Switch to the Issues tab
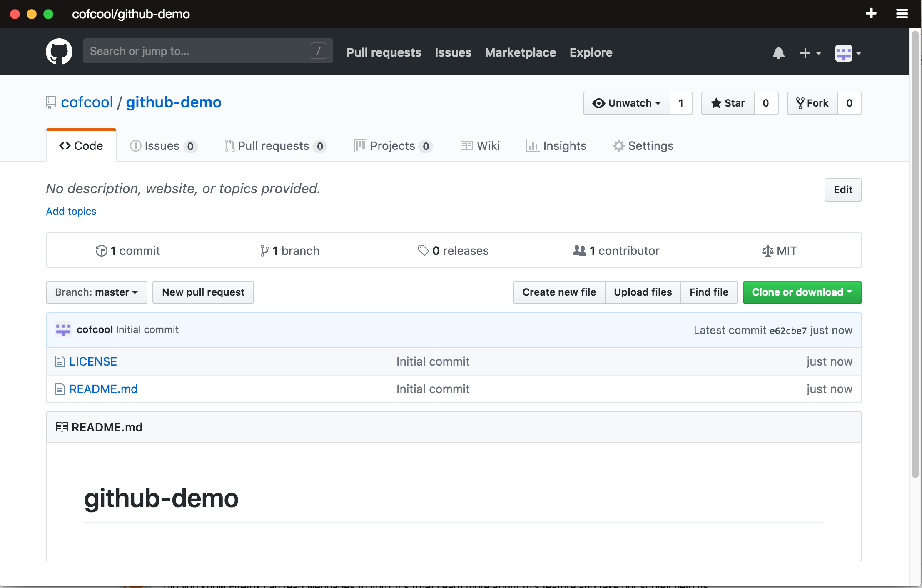The height and width of the screenshot is (588, 922). tap(164, 146)
